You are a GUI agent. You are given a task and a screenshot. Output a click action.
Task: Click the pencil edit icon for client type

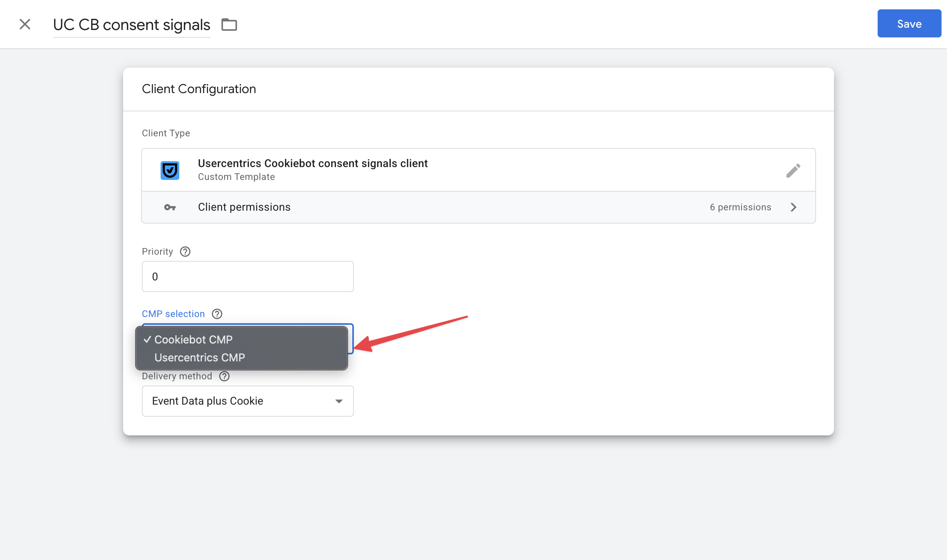click(793, 170)
